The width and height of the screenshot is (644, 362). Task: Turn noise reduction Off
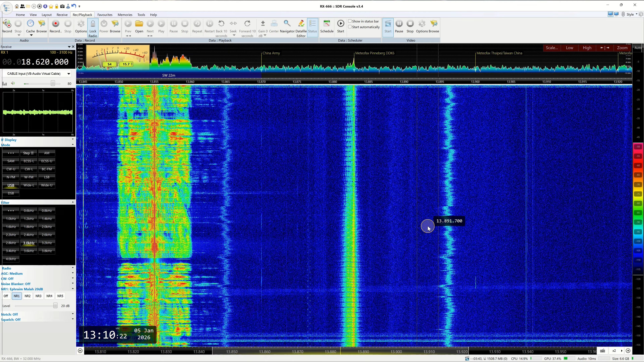tap(6, 296)
